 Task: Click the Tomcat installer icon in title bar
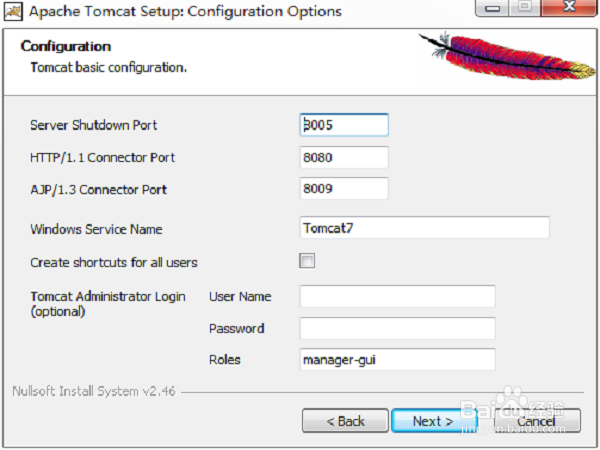point(11,11)
